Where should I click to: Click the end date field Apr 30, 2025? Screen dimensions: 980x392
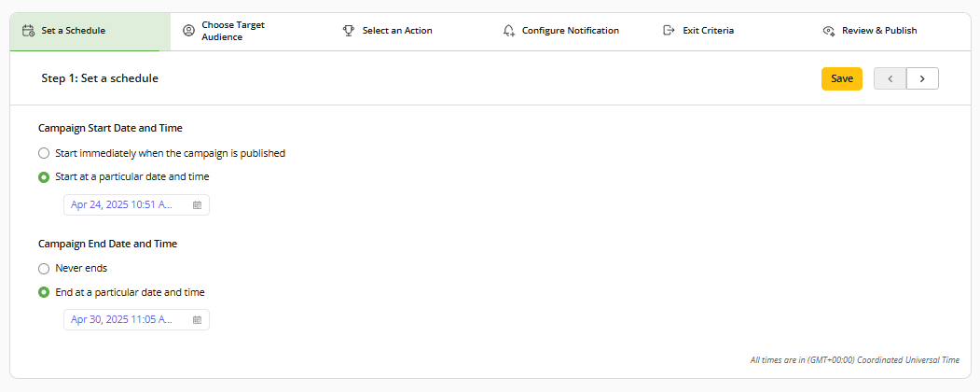pyautogui.click(x=136, y=320)
